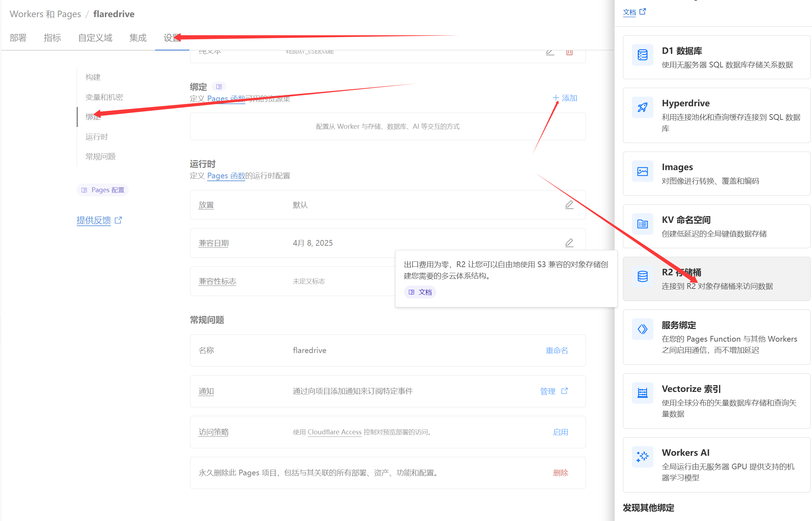Switch to the 指标 tab
Viewport: 812px width, 521px height.
(x=52, y=38)
